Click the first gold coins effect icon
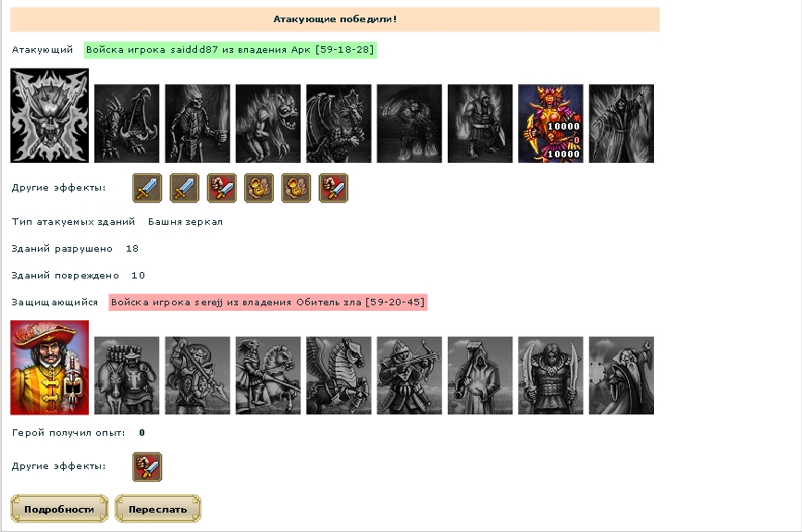Screen dimensions: 802x532 click(x=259, y=188)
